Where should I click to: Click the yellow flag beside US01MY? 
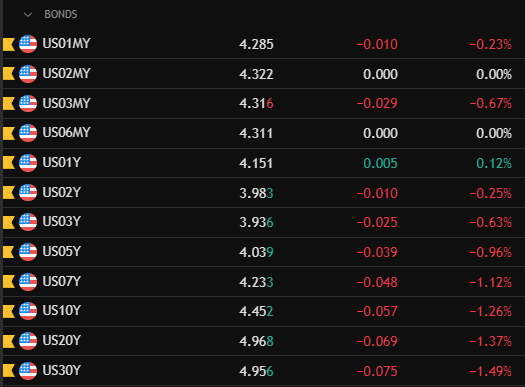[9, 44]
